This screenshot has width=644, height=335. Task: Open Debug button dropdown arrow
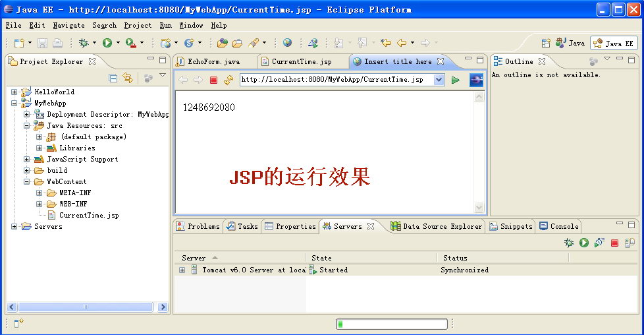click(x=94, y=43)
